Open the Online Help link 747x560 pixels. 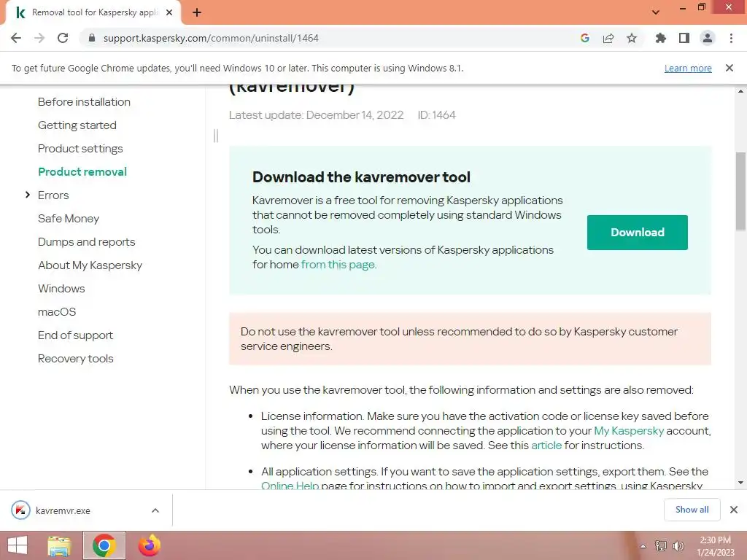[290, 485]
